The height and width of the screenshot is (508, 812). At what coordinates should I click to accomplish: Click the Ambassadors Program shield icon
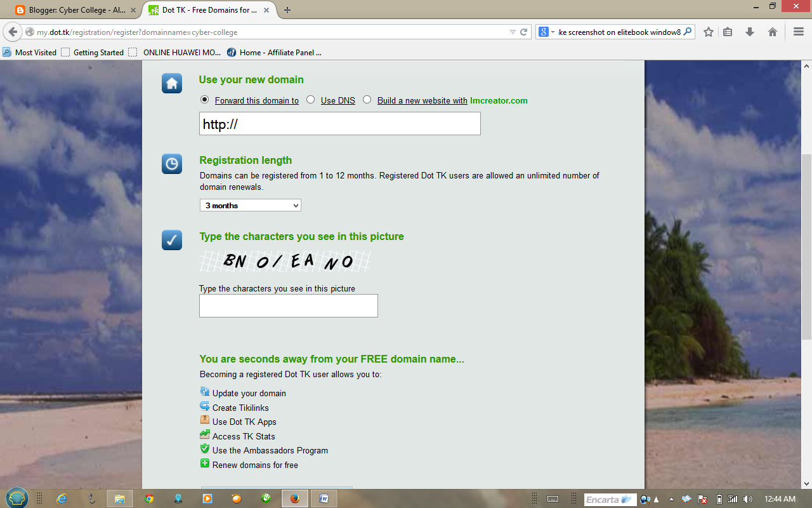pyautogui.click(x=204, y=449)
